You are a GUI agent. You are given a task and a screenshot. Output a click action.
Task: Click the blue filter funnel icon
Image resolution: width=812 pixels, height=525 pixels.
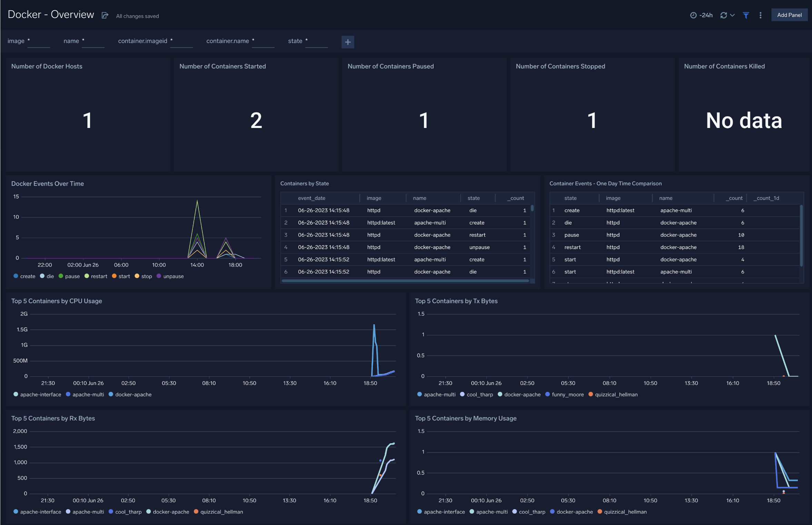point(745,15)
